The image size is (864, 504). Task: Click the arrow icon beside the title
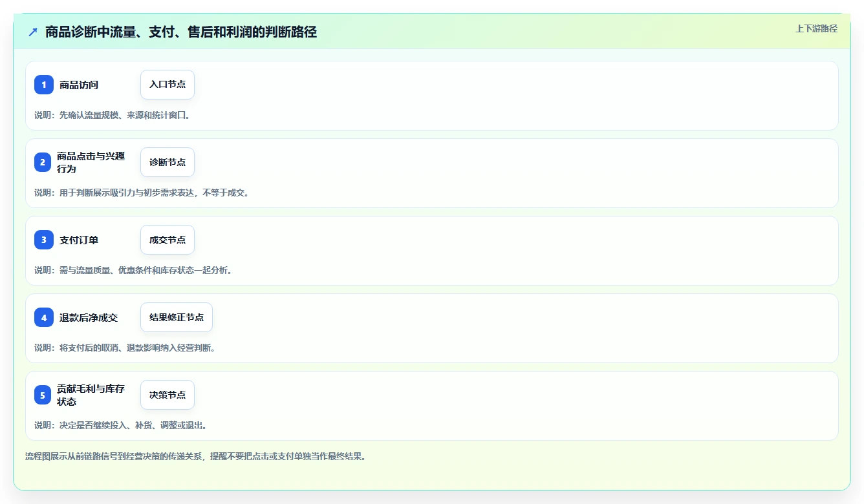point(33,32)
